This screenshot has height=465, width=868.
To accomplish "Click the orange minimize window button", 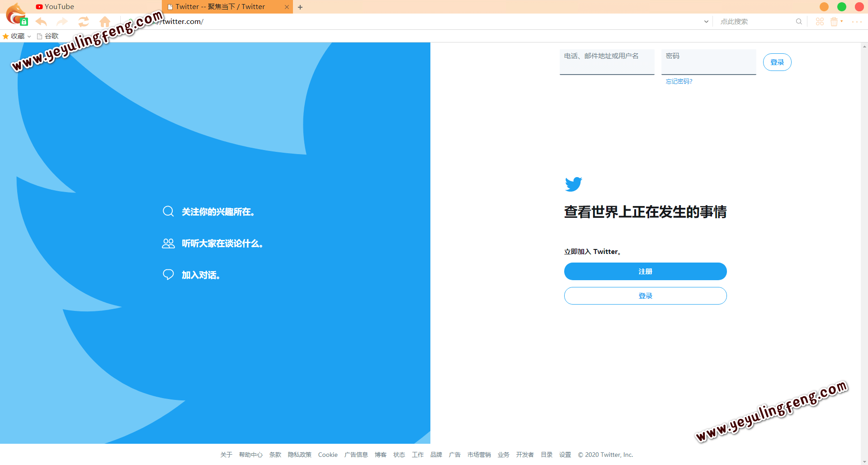I will 824,7.
